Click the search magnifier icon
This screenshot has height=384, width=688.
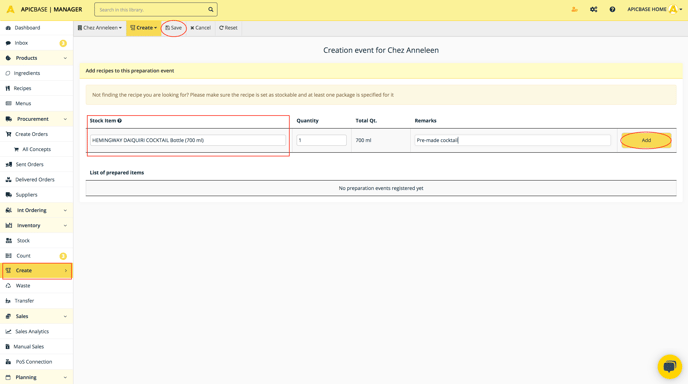click(211, 9)
